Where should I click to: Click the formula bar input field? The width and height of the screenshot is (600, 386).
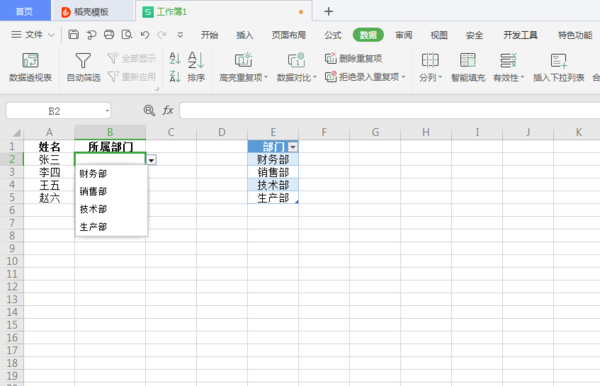tap(390, 111)
